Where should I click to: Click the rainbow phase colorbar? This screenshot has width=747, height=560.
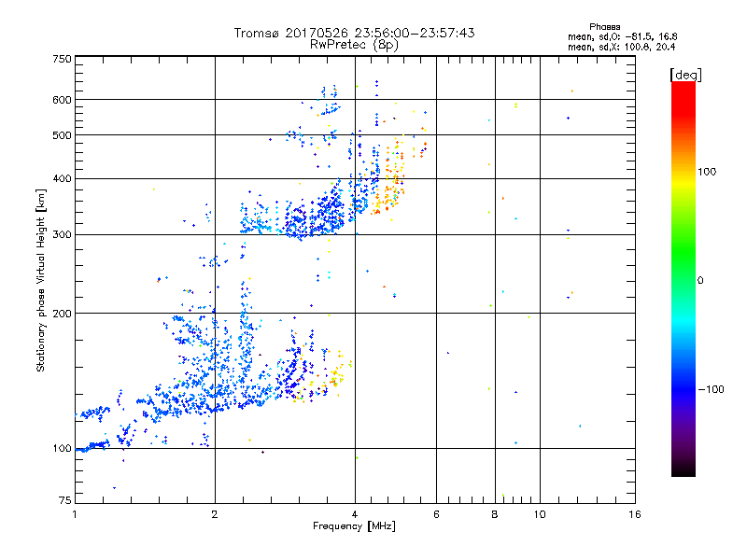(684, 278)
